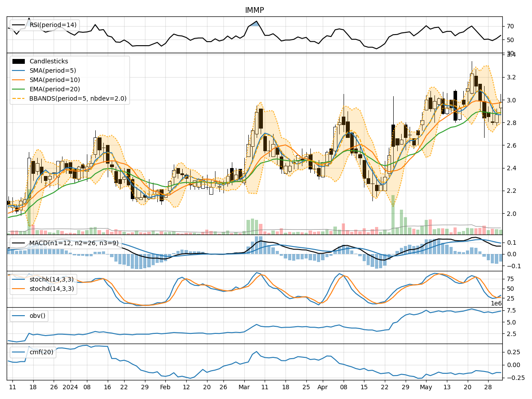This screenshot has width=532, height=399.
Task: Click the 70 tick on RSI axis
Action: click(x=510, y=27)
